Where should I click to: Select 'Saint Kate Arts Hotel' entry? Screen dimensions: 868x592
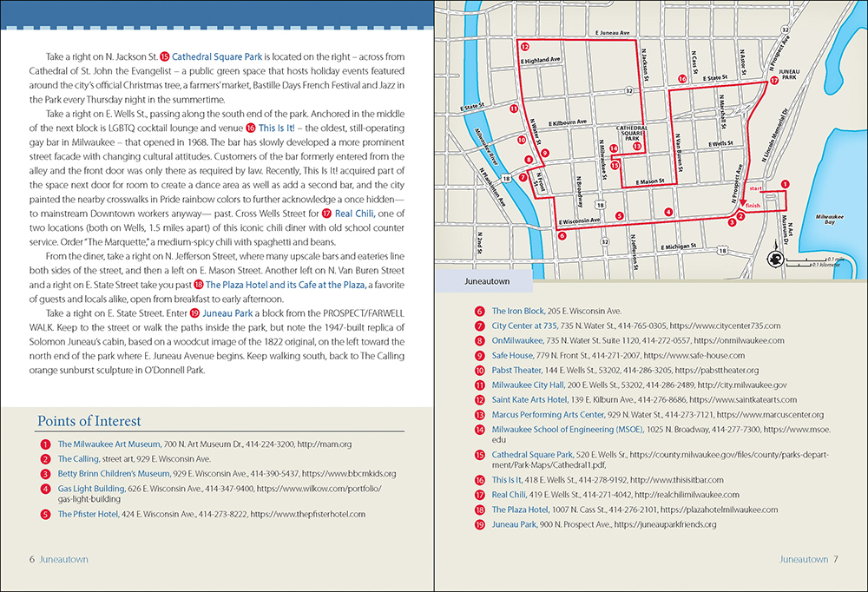529,400
